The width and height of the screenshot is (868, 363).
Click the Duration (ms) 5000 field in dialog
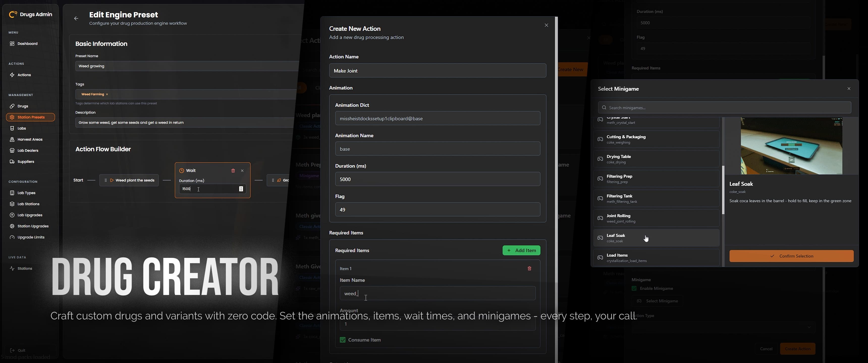437,179
